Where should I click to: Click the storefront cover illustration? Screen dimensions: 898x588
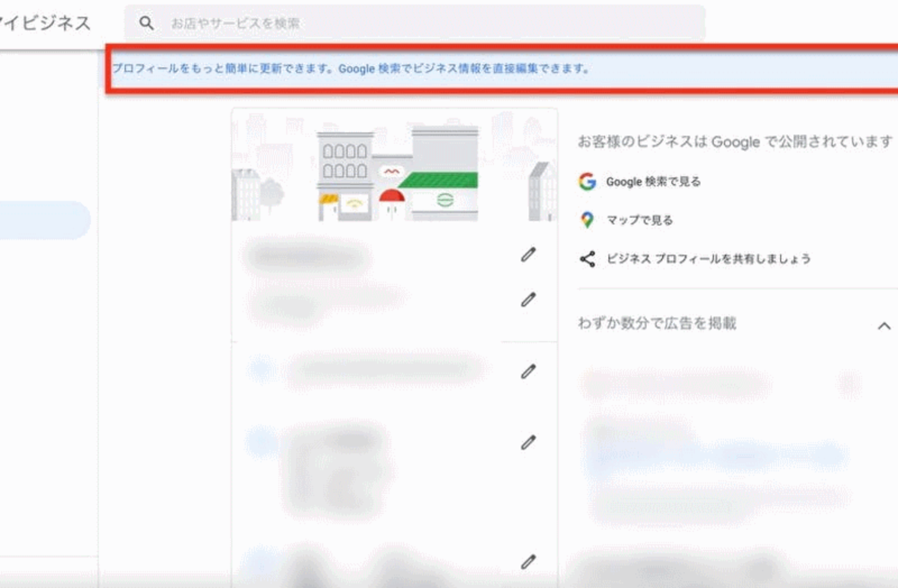(x=393, y=168)
